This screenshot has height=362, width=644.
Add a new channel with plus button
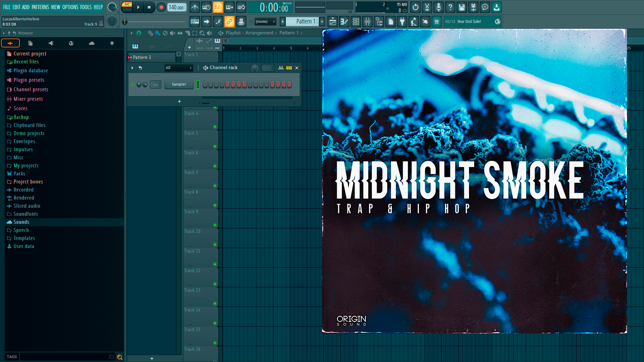(x=179, y=101)
